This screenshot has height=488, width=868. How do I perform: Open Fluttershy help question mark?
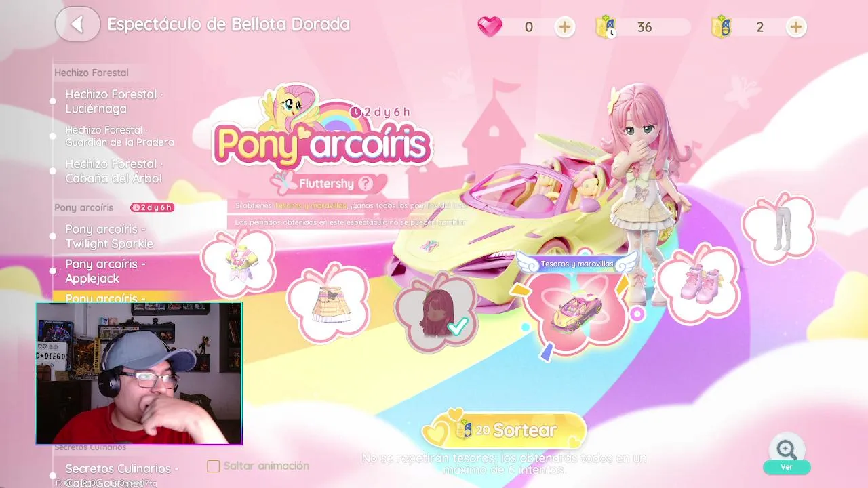coord(366,184)
